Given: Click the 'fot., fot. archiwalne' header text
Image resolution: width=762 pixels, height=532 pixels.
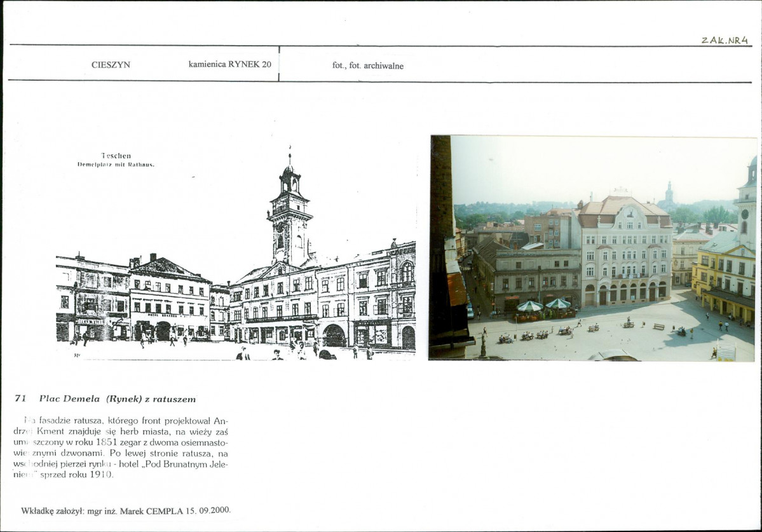Looking at the screenshot, I should tap(367, 65).
